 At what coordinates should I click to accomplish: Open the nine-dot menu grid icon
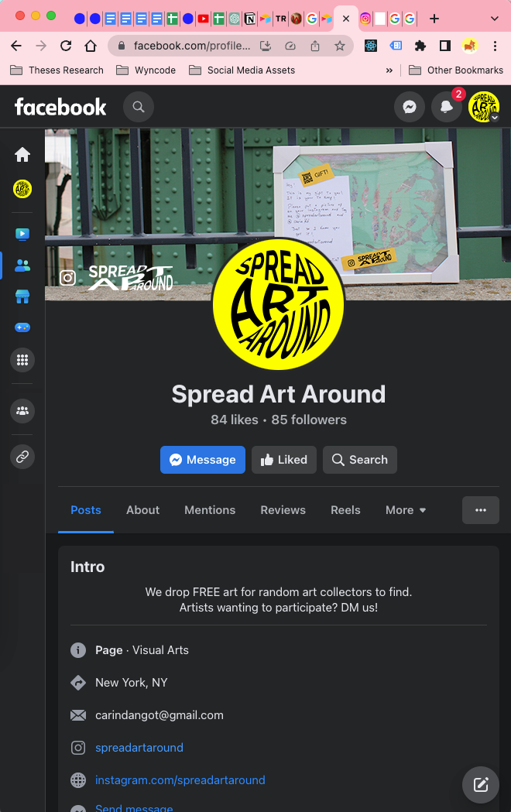22,360
